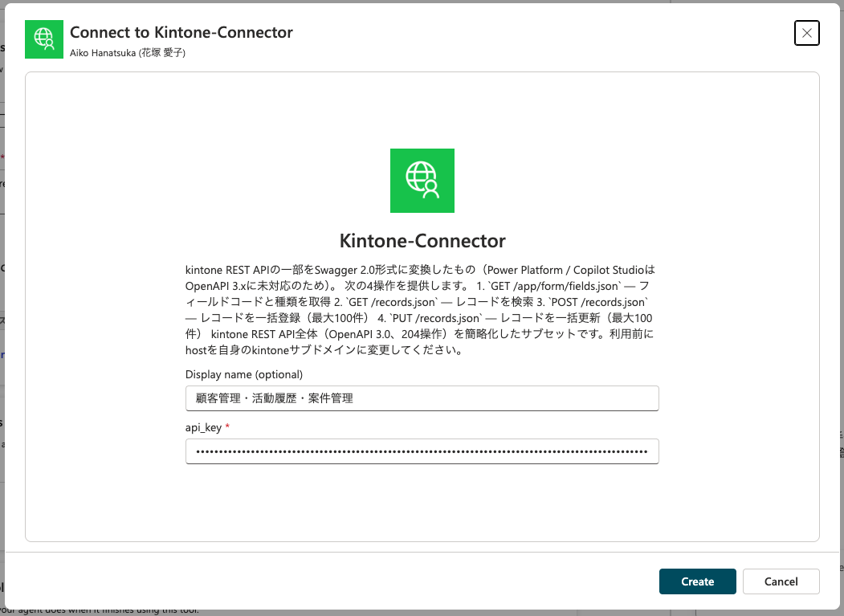Cancel the connection dialog
Viewport: 844px width, 616px height.
(x=781, y=581)
